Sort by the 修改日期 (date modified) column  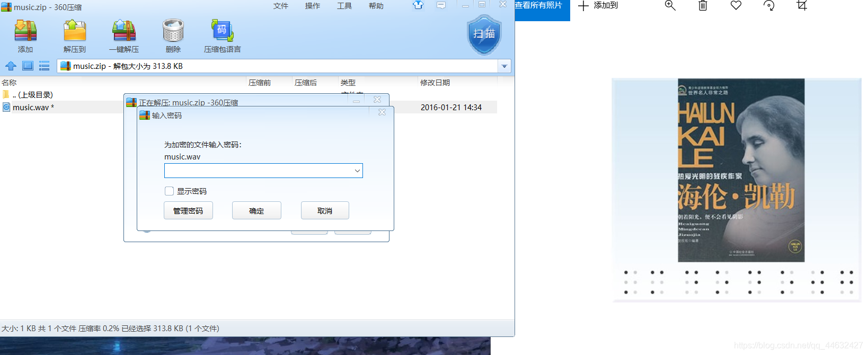[435, 83]
